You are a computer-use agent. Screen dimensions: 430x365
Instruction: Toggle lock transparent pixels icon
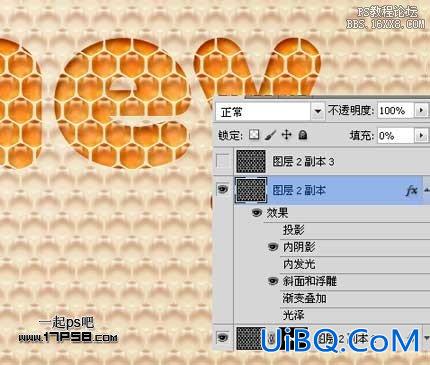tap(254, 135)
